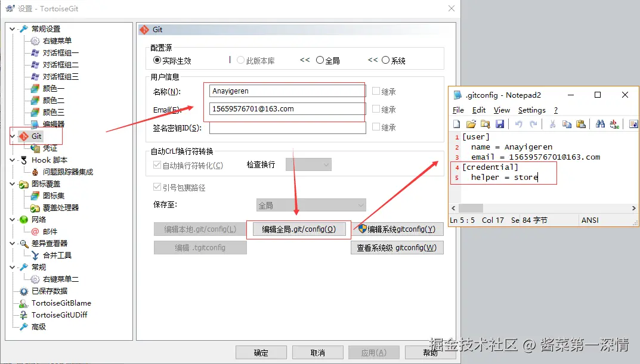Select the 已保存数据 gear icon
This screenshot has width=640, height=364.
24,291
